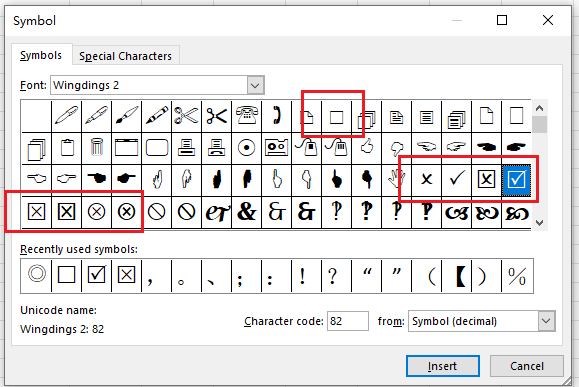Choose the thin circled X symbol
The width and height of the screenshot is (579, 387).
96,212
